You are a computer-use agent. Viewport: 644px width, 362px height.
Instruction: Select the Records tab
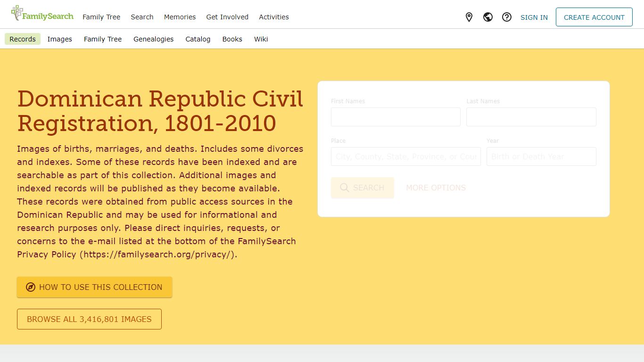click(x=23, y=39)
